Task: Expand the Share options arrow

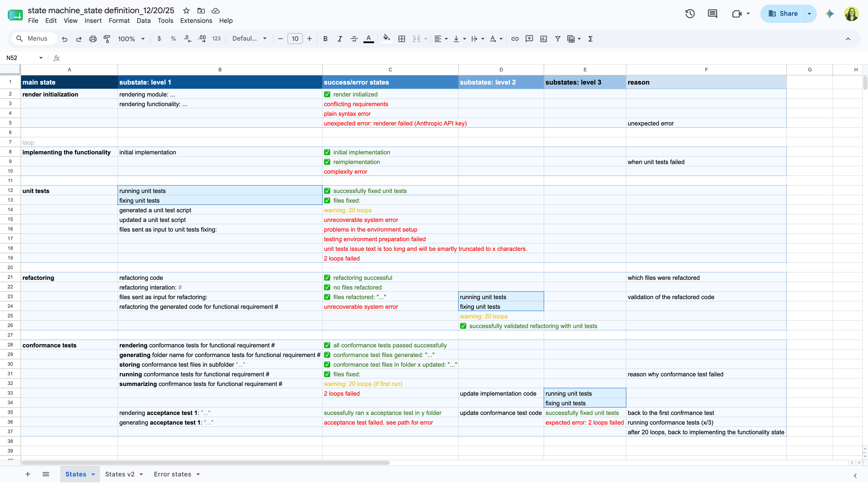Action: click(x=809, y=13)
